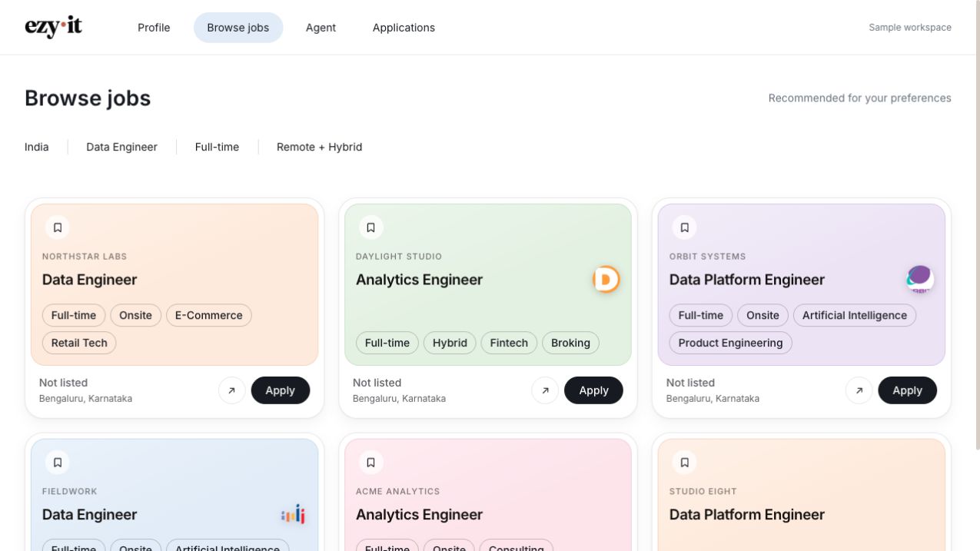Go to the Agent tab
The image size is (980, 551).
[x=321, y=28]
